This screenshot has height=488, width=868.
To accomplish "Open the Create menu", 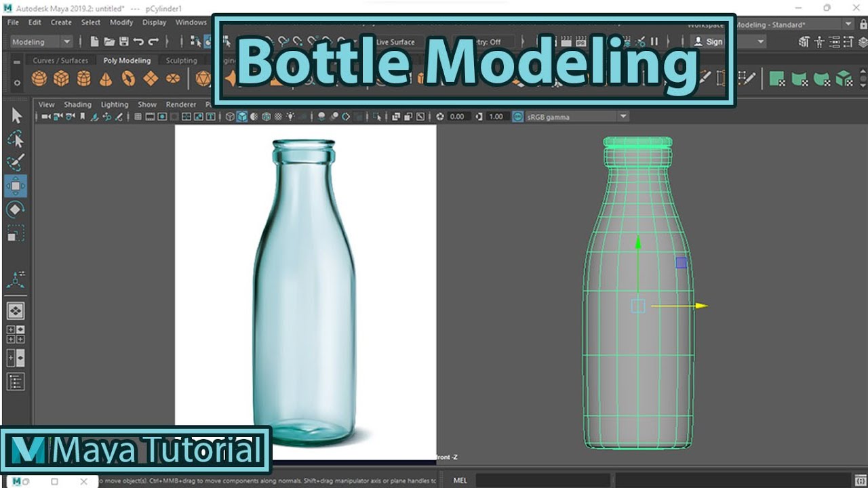I will [61, 22].
